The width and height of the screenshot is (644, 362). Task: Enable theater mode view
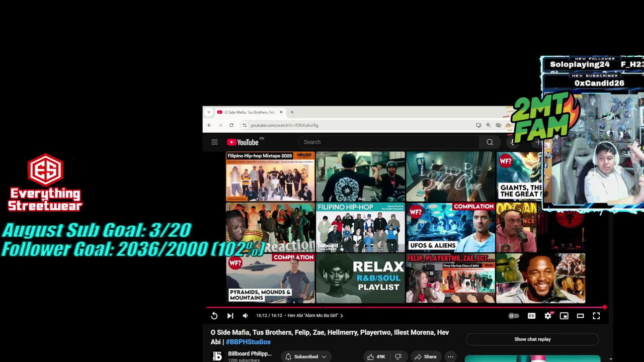(x=580, y=316)
